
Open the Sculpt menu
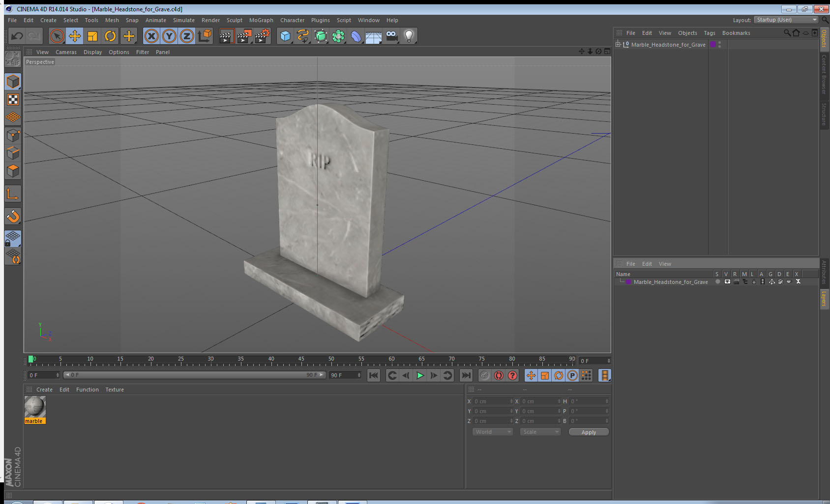click(x=235, y=20)
